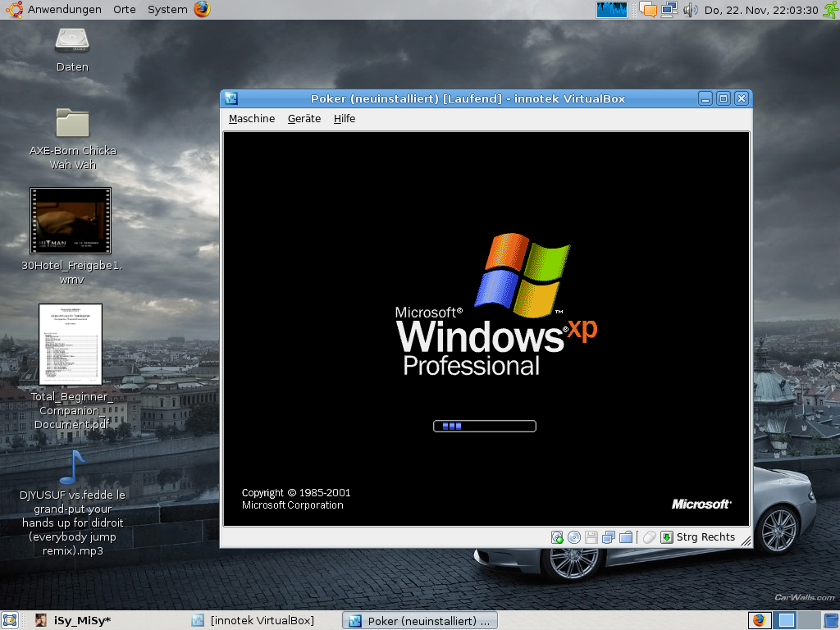The width and height of the screenshot is (840, 630).
Task: Minimize the Poker VirtualBox window
Action: (705, 98)
